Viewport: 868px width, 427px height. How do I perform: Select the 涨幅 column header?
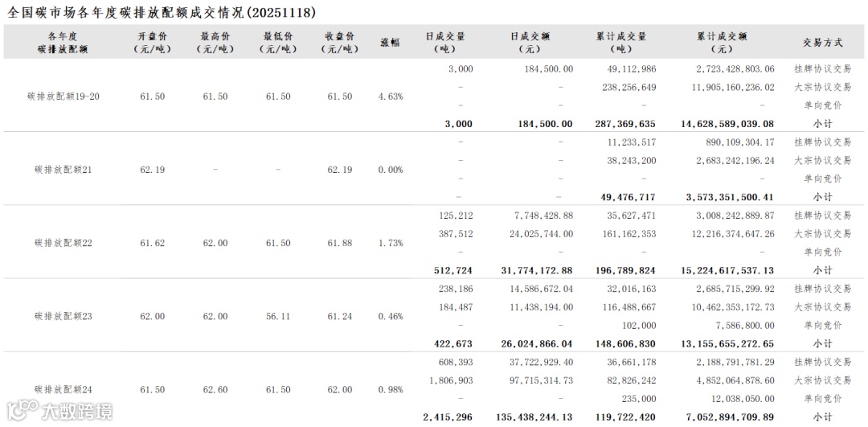pyautogui.click(x=391, y=42)
